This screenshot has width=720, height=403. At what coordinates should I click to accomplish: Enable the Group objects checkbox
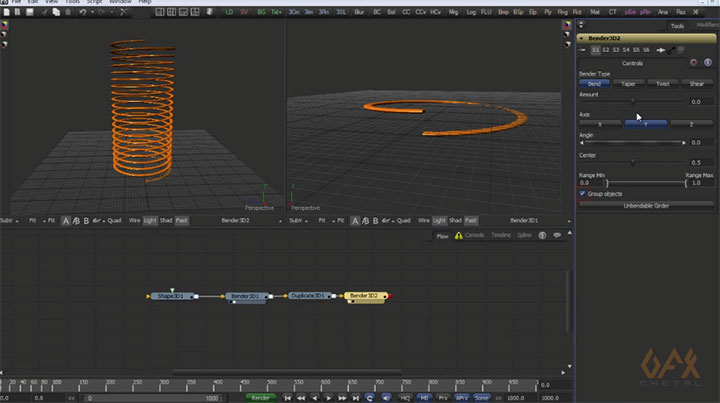(x=582, y=194)
